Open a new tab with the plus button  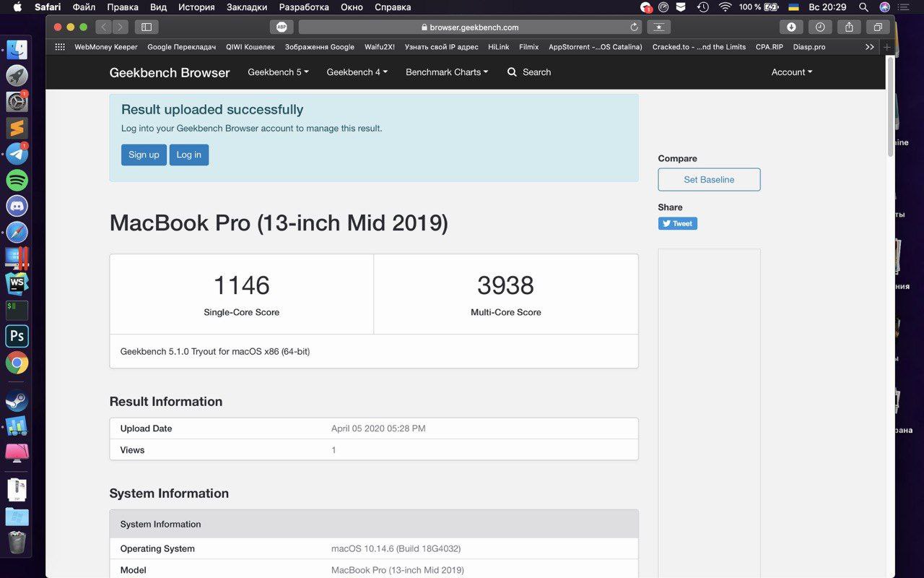pos(887,47)
